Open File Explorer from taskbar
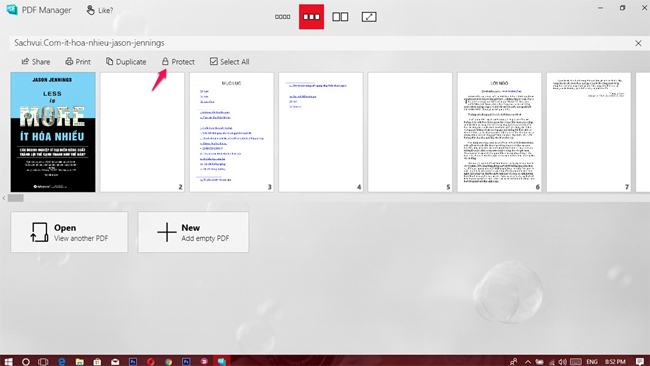Screen dimensions: 650x366 point(80,361)
